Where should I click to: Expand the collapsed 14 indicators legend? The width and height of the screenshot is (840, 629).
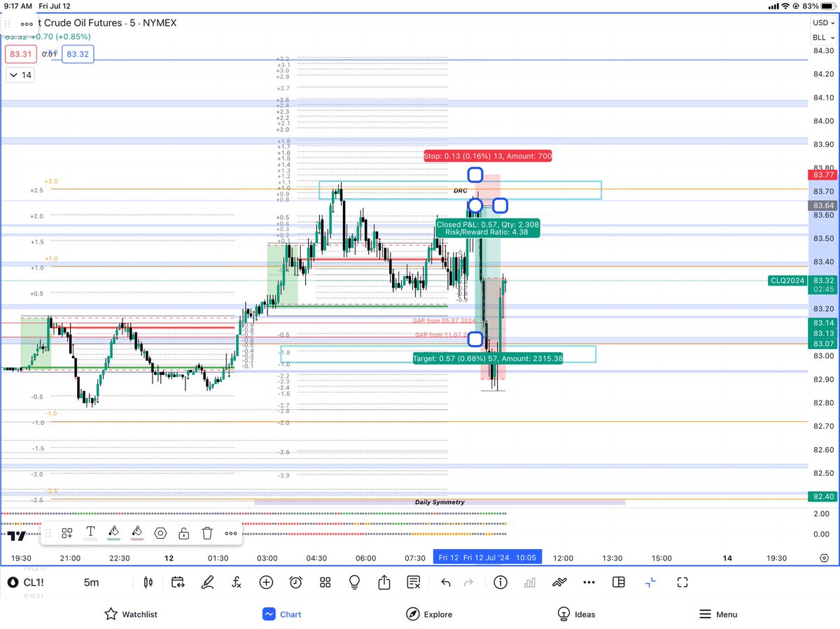(19, 75)
